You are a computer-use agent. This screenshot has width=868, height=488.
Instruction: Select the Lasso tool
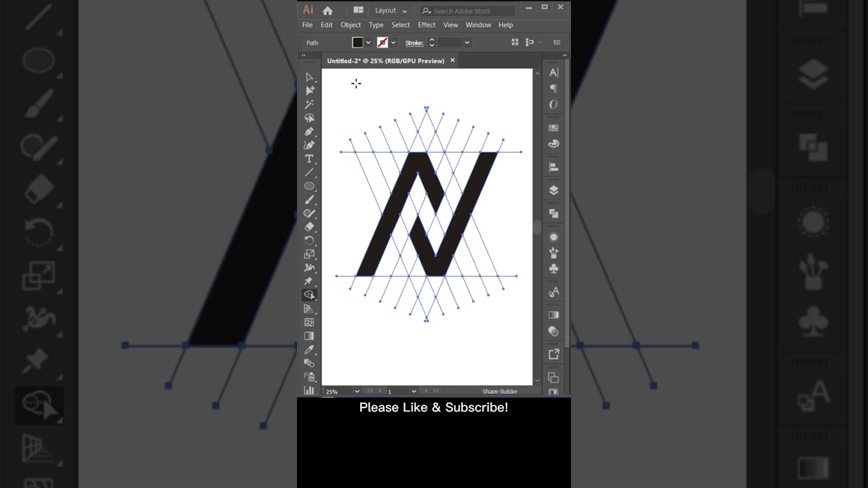[309, 118]
